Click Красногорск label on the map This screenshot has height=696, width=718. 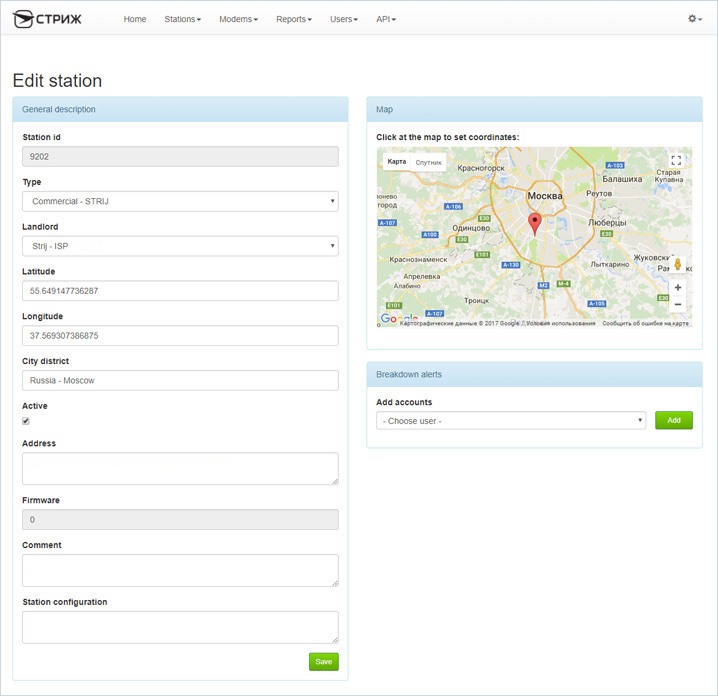click(481, 168)
